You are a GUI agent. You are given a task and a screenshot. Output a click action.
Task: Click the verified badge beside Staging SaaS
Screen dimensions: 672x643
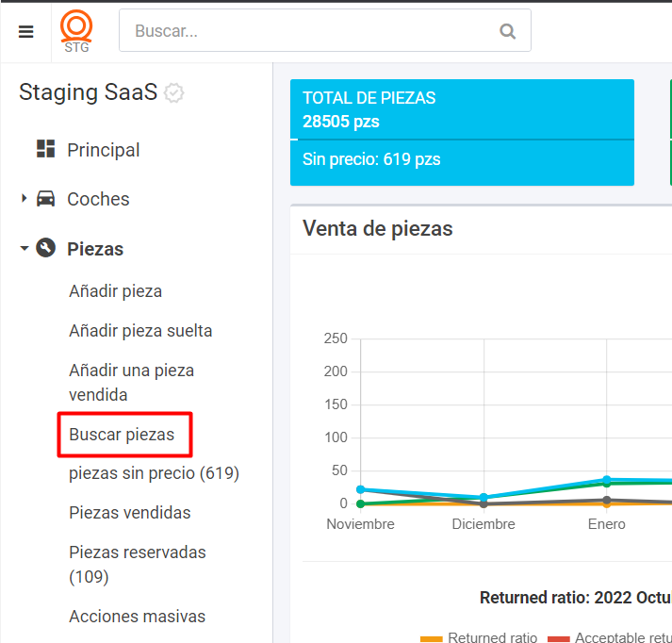coord(173,93)
